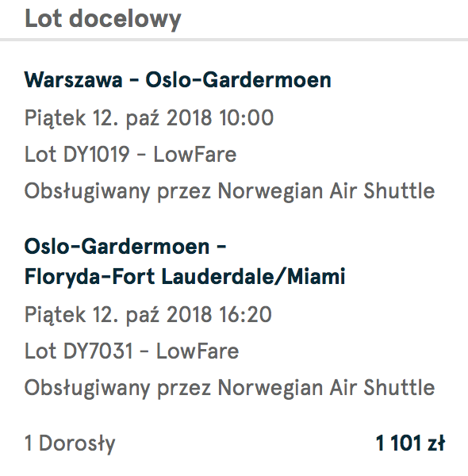Click the departure date Piątek 12. paź 2018 10:00
This screenshot has height=476, width=468.
coord(149,119)
